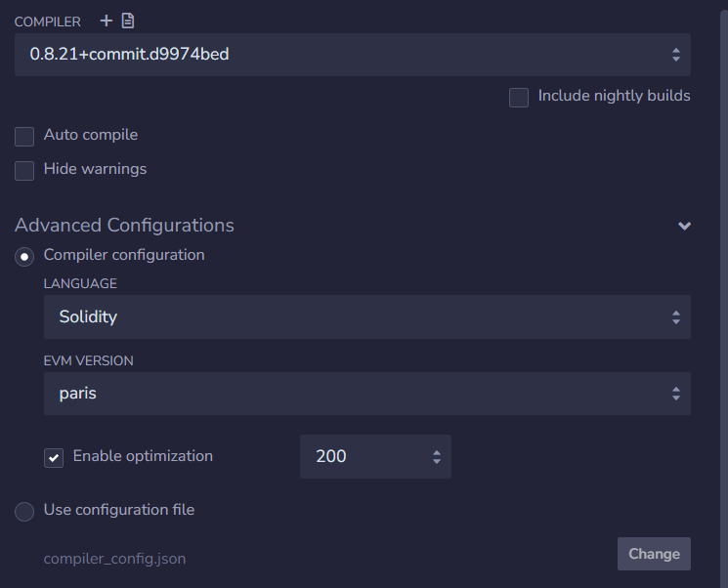Click the Change button for config file
728x588 pixels.
point(654,554)
